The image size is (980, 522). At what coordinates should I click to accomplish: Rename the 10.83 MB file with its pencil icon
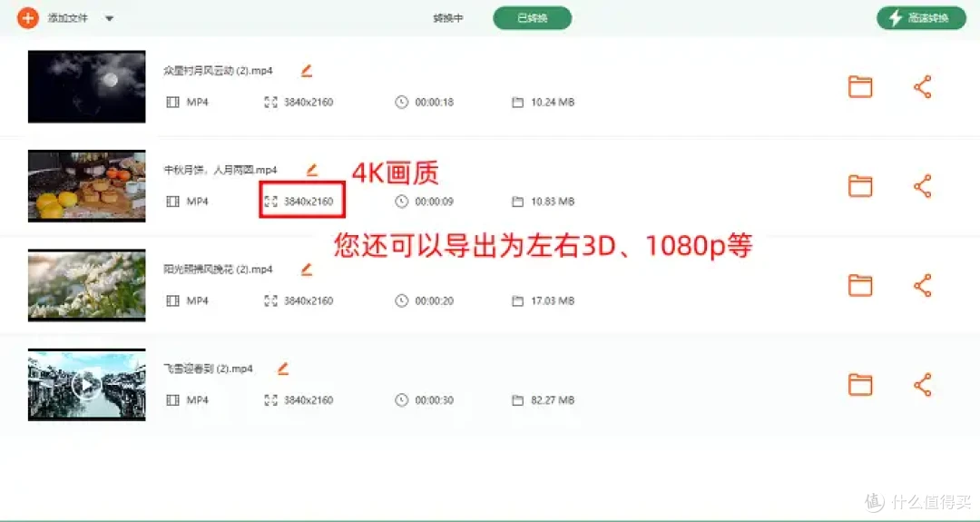(x=311, y=170)
